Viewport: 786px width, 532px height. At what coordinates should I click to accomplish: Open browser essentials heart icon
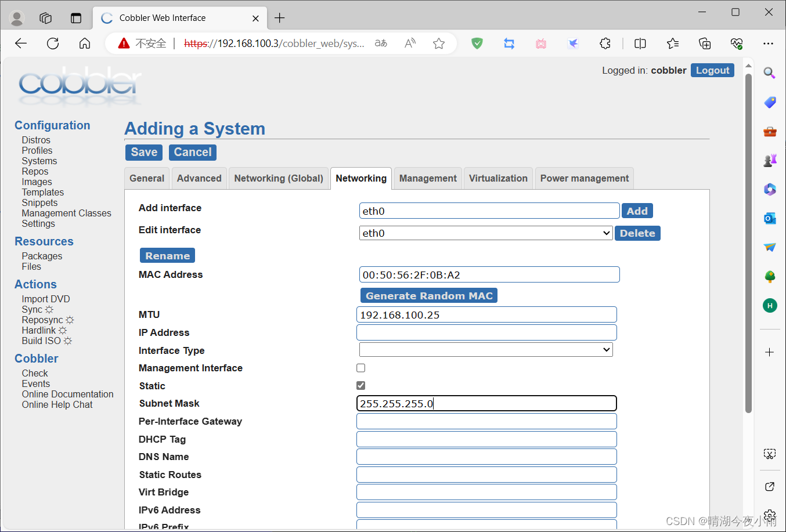coord(737,44)
